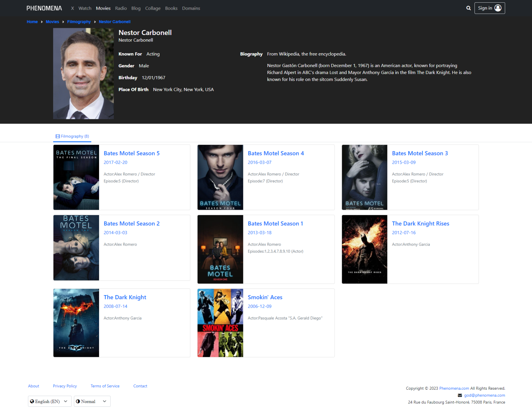Open The Dark Knight title link
The width and height of the screenshot is (532, 416).
point(125,298)
